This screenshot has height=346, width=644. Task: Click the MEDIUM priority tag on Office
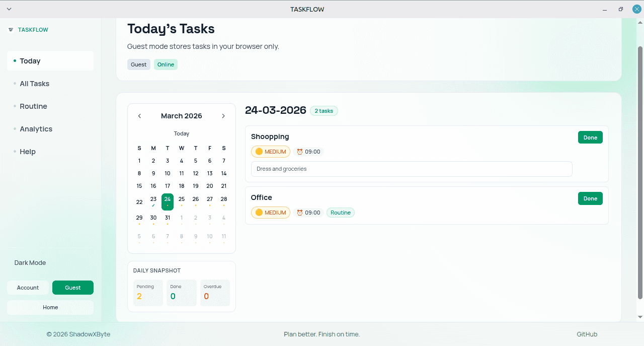[x=271, y=213]
